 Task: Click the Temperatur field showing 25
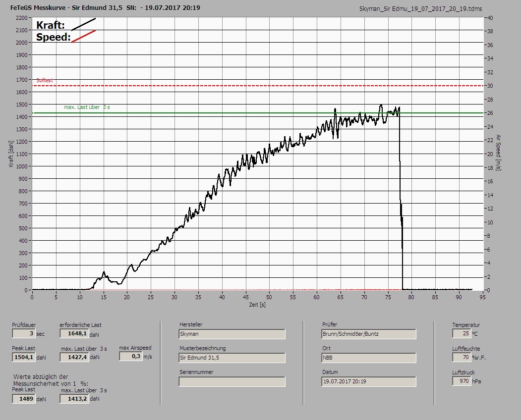point(461,333)
